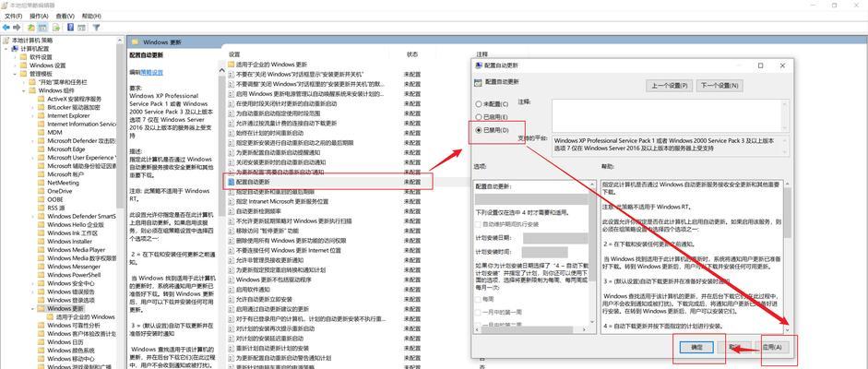Click the Windows 更新 header folder icon
The image size is (868, 369).
[135, 42]
